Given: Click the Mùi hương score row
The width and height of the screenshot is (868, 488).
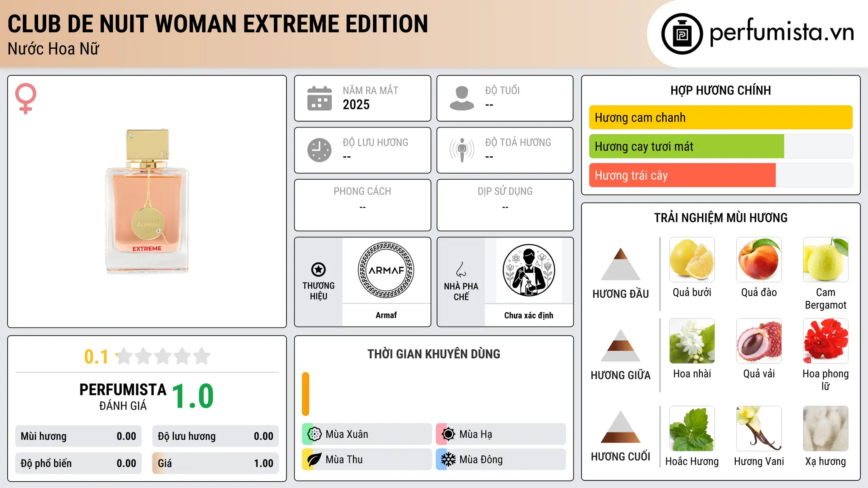Looking at the screenshot, I should pos(78,436).
